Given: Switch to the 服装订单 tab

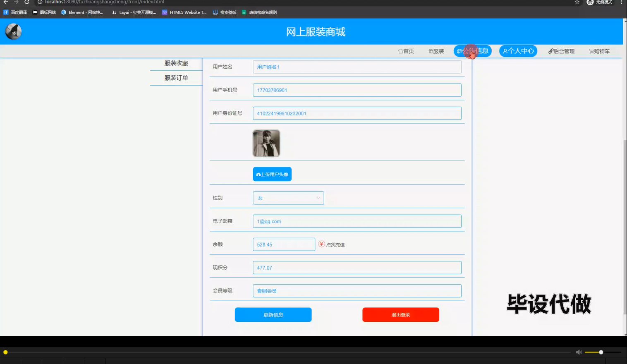Looking at the screenshot, I should (176, 77).
